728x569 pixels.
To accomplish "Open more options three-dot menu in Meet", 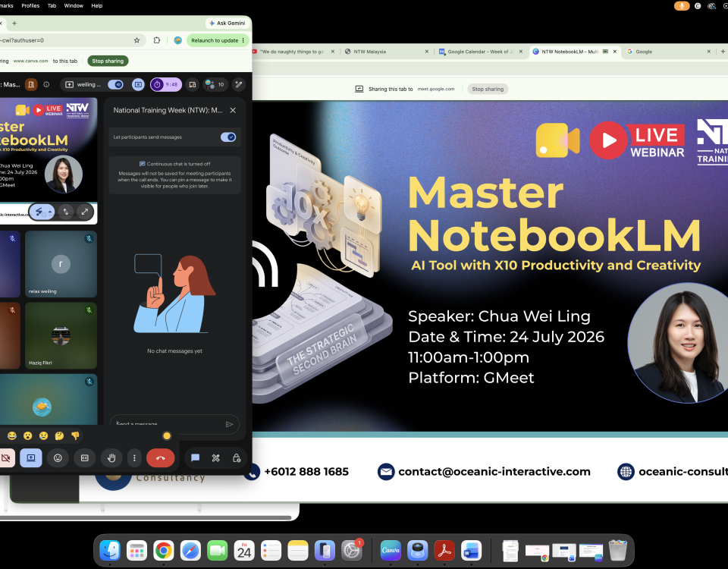I will [134, 458].
